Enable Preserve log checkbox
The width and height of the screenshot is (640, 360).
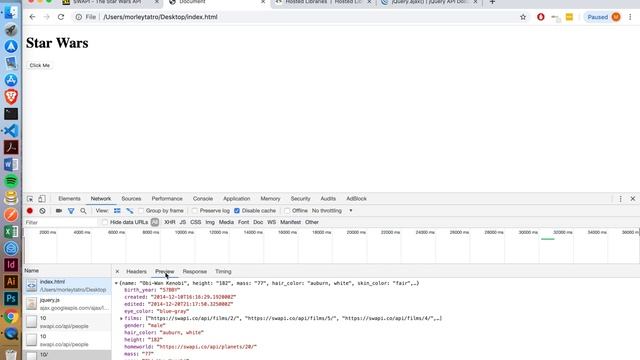click(195, 211)
